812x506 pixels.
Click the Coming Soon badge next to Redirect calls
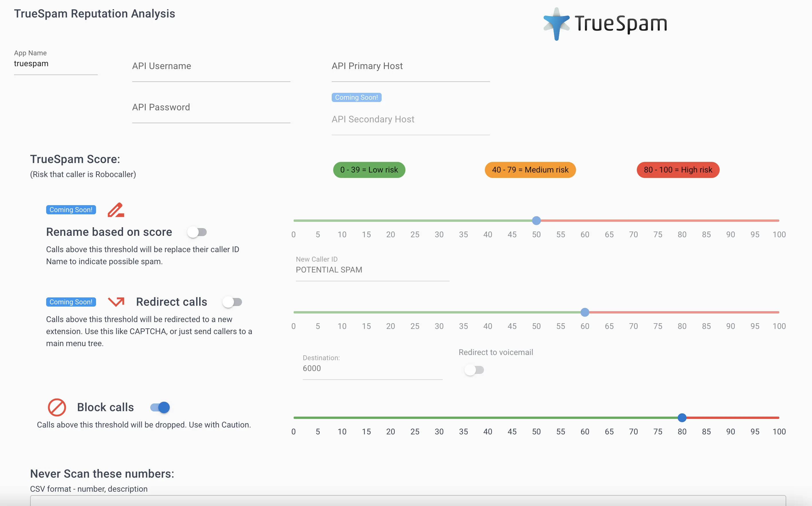tap(71, 301)
